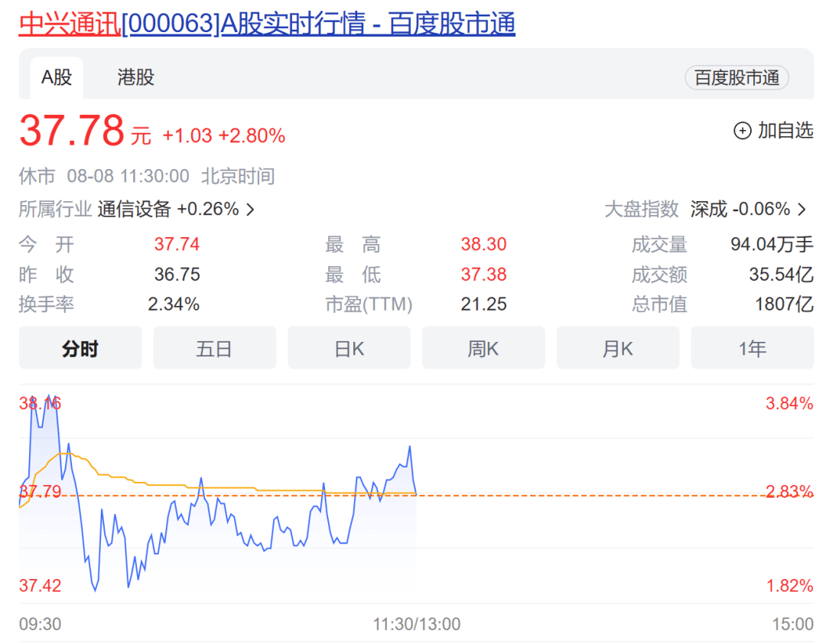Expand the 通信设备 industry chevron
This screenshot has height=644, width=826.
250,210
